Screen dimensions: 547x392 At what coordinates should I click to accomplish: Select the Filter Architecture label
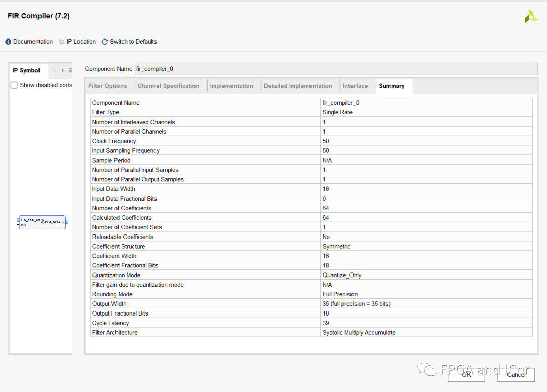coord(115,333)
